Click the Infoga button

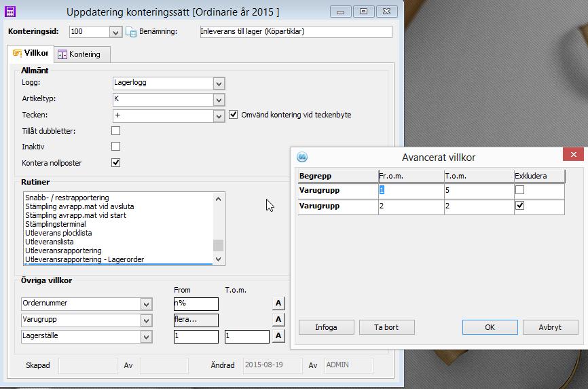coord(326,327)
